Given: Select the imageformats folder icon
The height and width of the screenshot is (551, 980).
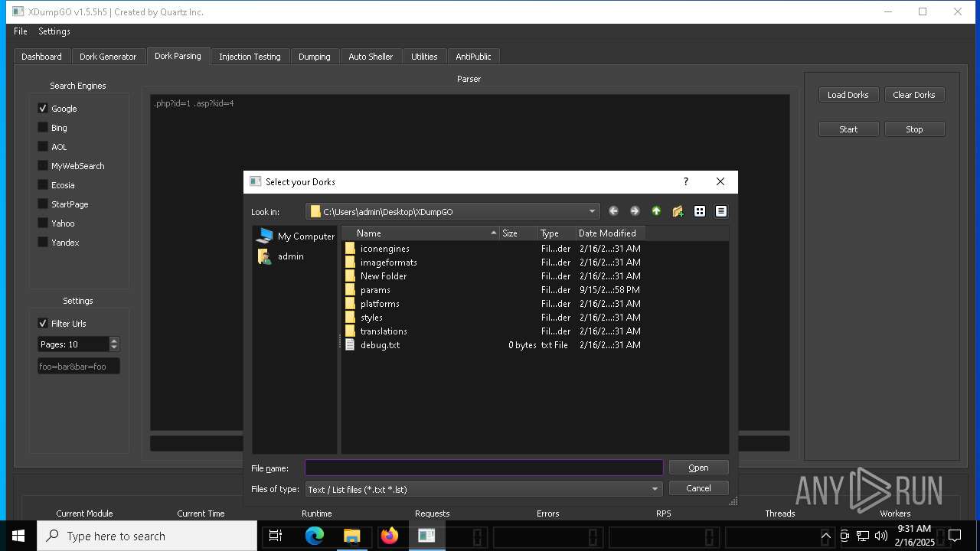Looking at the screenshot, I should tap(350, 262).
